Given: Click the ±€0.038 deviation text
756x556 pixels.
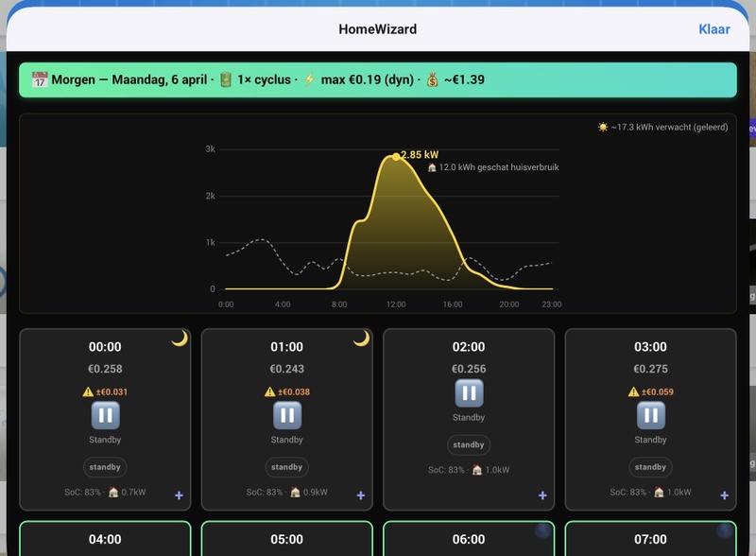Looking at the screenshot, I should pyautogui.click(x=294, y=391).
